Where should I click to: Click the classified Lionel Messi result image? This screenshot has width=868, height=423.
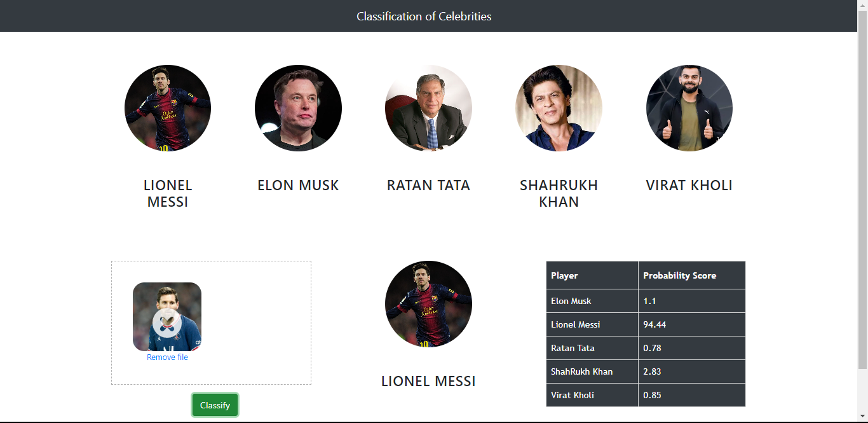428,304
